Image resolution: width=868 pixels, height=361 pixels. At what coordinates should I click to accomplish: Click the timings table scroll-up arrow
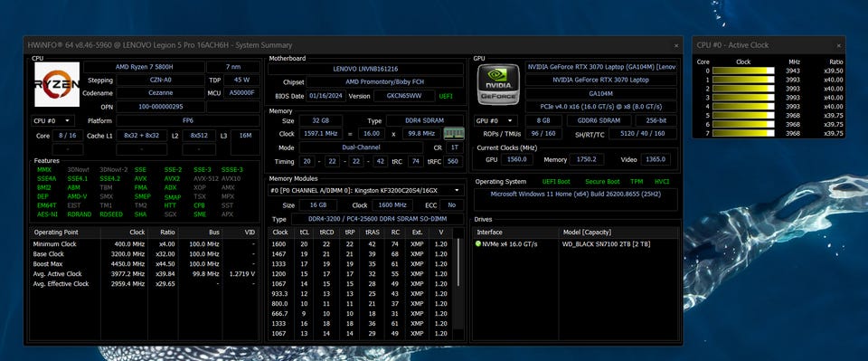click(x=458, y=233)
